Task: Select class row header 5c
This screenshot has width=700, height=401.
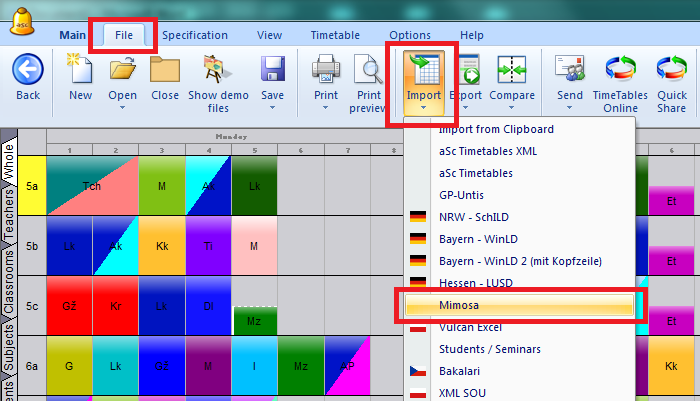Action: click(x=32, y=306)
